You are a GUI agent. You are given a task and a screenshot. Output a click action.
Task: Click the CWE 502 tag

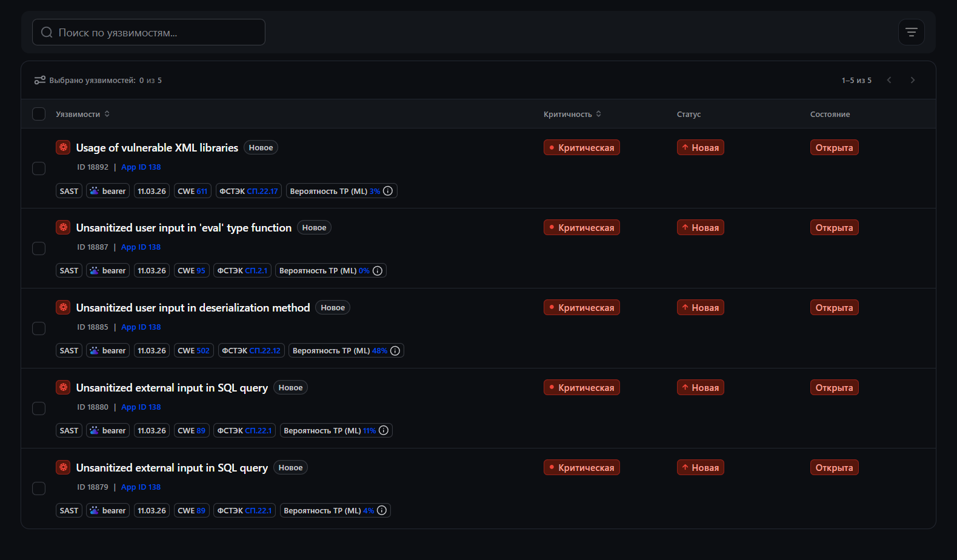[194, 351]
